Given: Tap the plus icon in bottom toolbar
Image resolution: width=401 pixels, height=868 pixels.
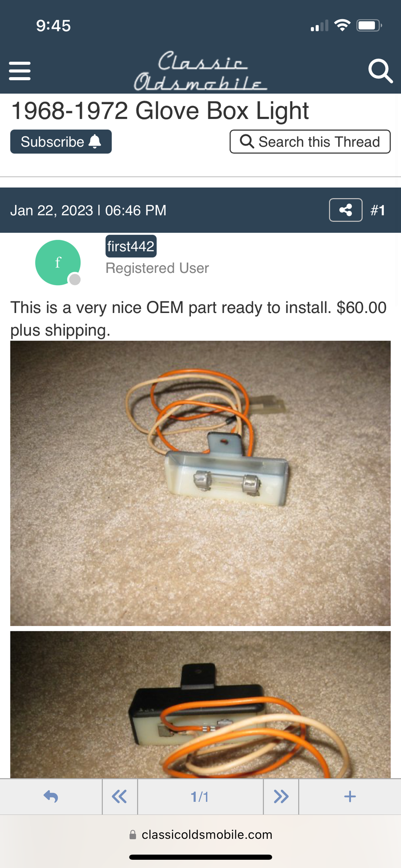Looking at the screenshot, I should click(x=350, y=797).
